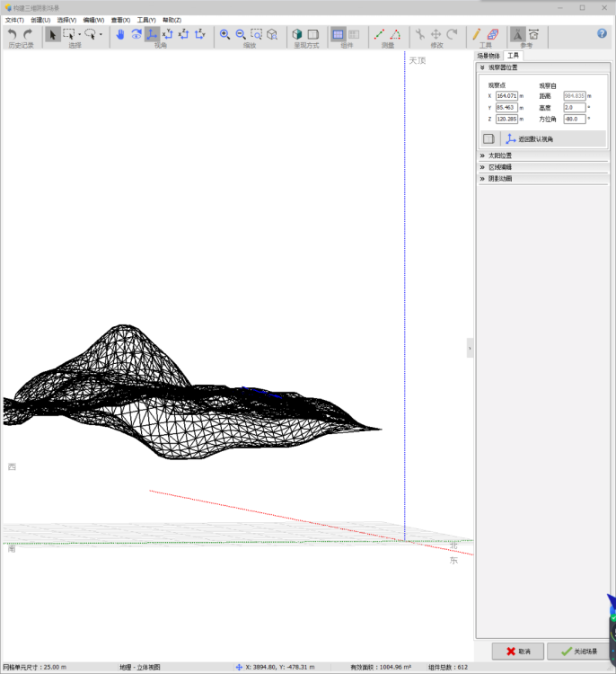Image resolution: width=616 pixels, height=674 pixels.
Task: Expand the 区域编辑 section
Action: click(x=501, y=167)
